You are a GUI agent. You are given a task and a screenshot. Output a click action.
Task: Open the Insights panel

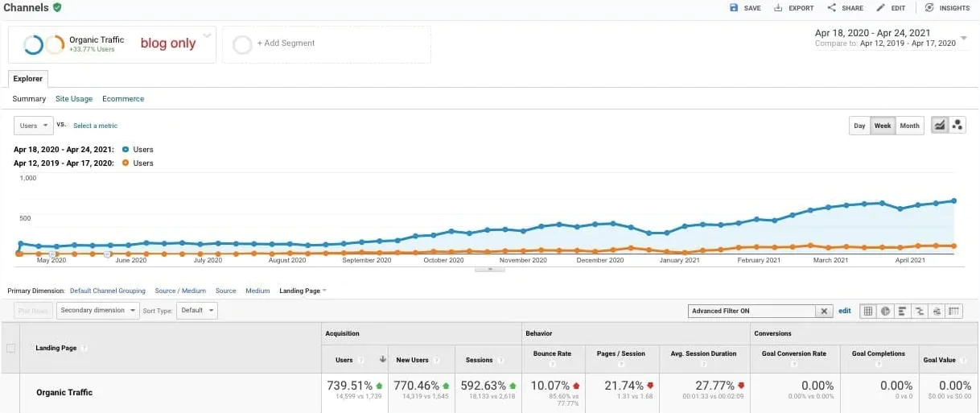click(929, 8)
